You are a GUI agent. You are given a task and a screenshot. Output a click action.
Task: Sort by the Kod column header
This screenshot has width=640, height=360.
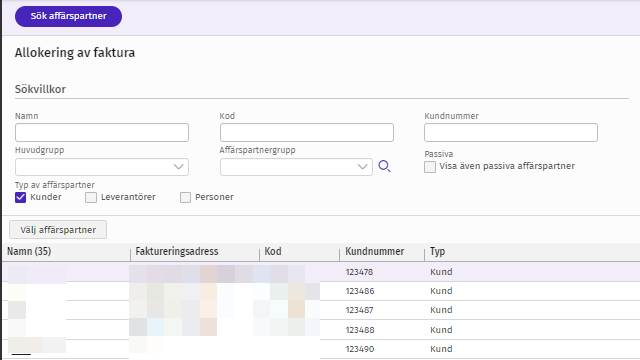(x=300, y=252)
